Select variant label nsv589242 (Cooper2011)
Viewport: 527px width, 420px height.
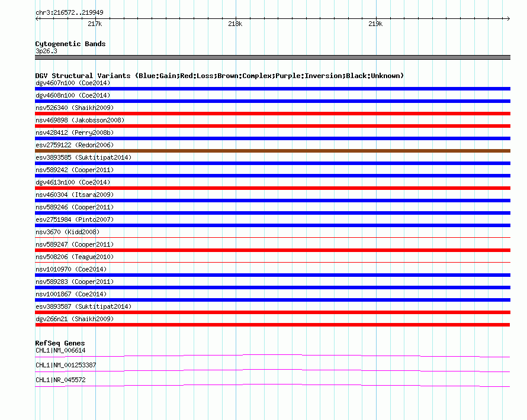[x=75, y=170]
